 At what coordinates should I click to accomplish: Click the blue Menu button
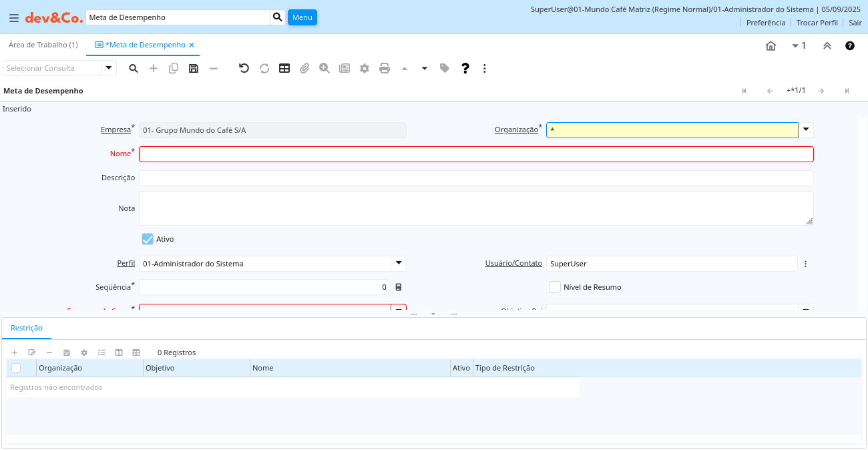302,17
